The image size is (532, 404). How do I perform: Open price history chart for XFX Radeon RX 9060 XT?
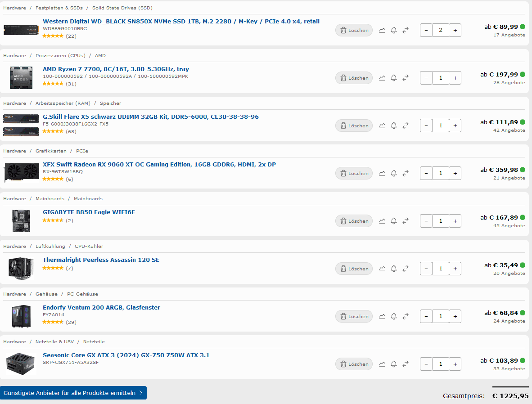coord(382,173)
